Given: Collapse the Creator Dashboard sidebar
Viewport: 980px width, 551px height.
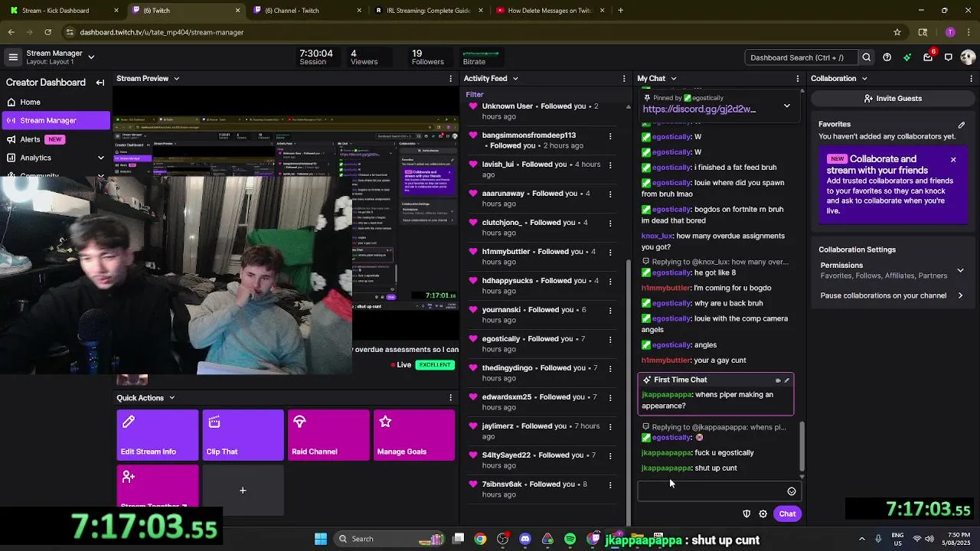Looking at the screenshot, I should [x=100, y=83].
